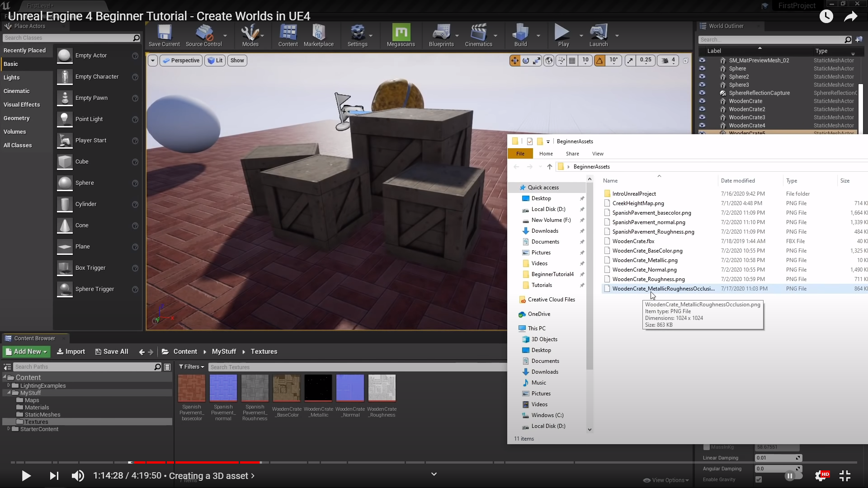
Task: Open the editor Settings icon
Action: click(357, 35)
